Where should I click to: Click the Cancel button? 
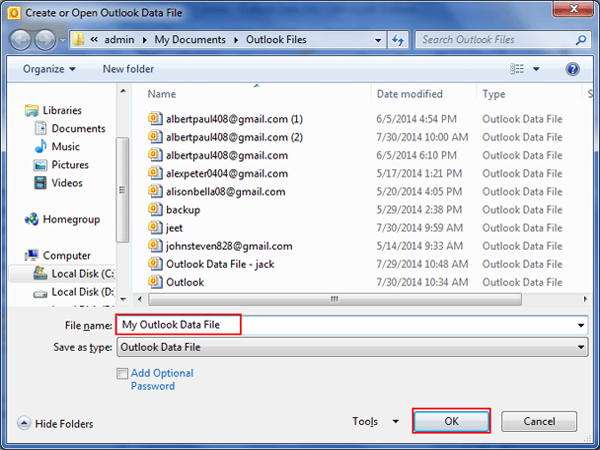[539, 421]
